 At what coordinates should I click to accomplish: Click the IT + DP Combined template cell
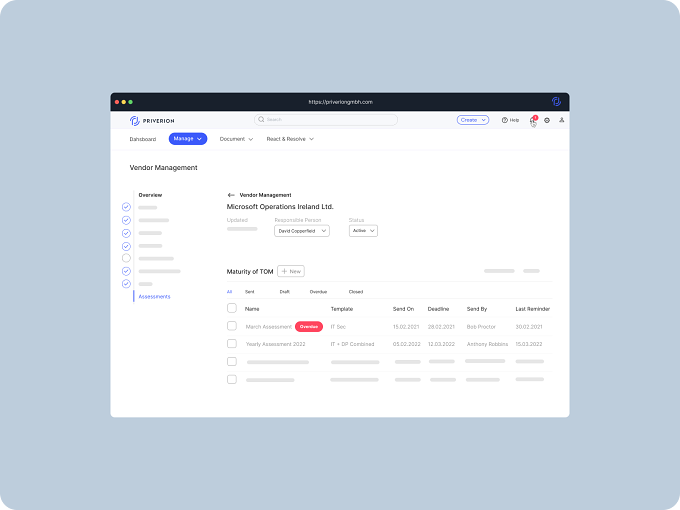[352, 344]
